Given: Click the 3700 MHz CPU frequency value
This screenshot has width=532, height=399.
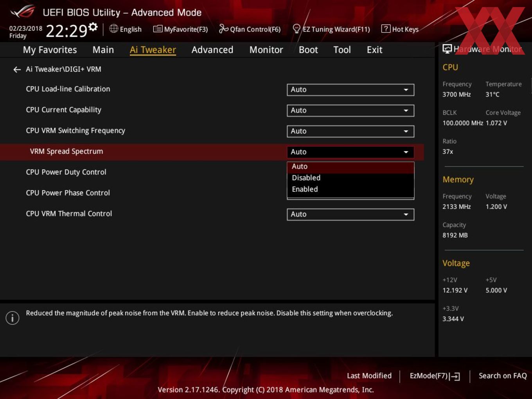Looking at the screenshot, I should [x=457, y=95].
